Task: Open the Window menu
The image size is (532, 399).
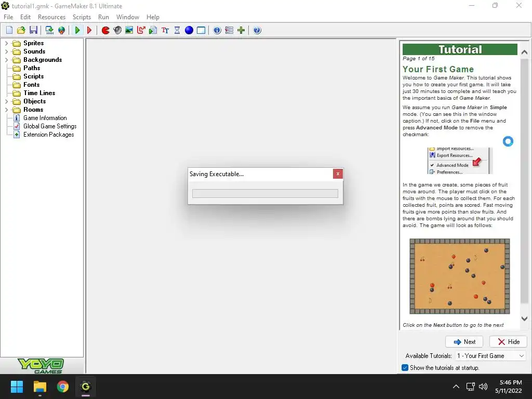Action: [128, 17]
